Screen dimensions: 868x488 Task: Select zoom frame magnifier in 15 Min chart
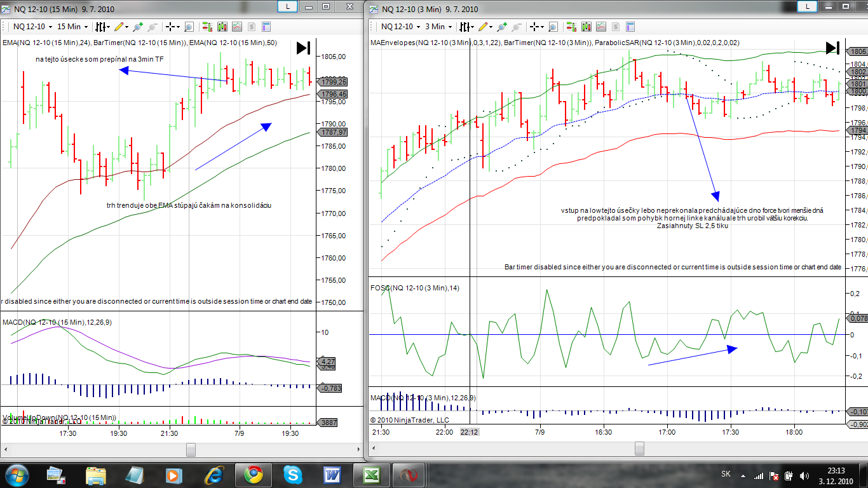click(x=189, y=27)
